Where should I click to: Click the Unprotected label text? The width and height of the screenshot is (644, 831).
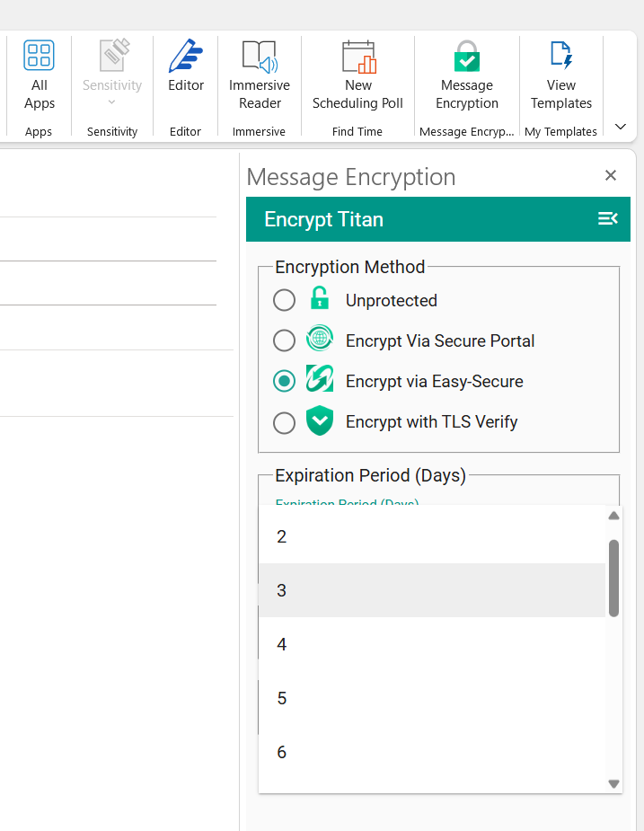[392, 300]
